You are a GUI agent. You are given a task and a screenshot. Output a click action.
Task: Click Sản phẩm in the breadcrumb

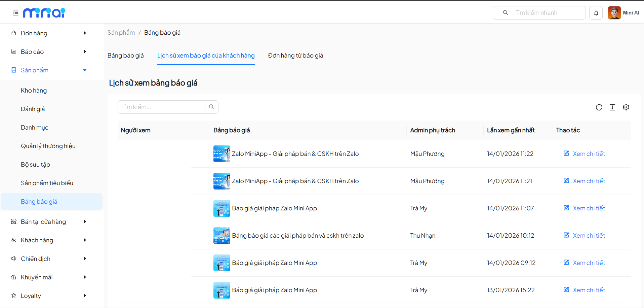pos(121,33)
